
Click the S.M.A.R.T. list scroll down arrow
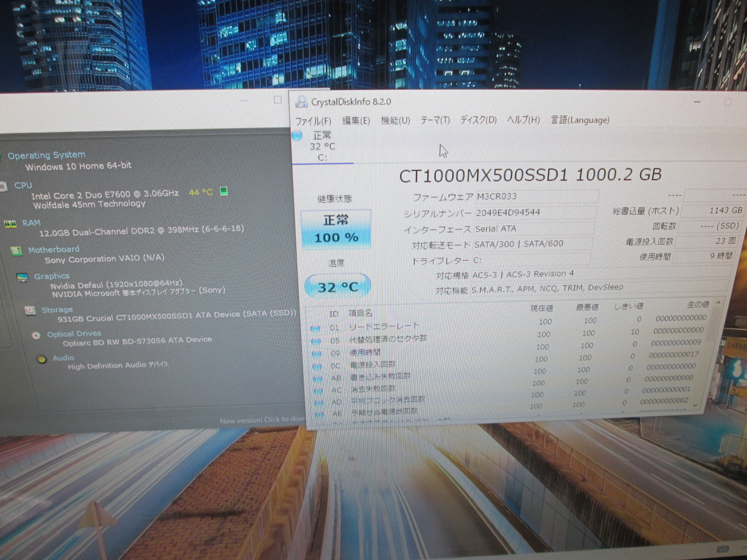(695, 405)
